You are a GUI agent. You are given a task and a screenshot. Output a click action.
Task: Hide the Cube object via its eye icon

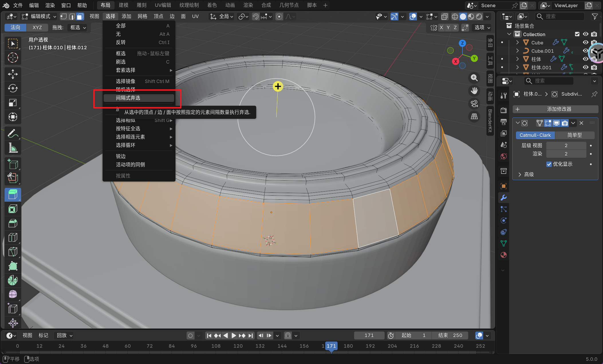[586, 42]
